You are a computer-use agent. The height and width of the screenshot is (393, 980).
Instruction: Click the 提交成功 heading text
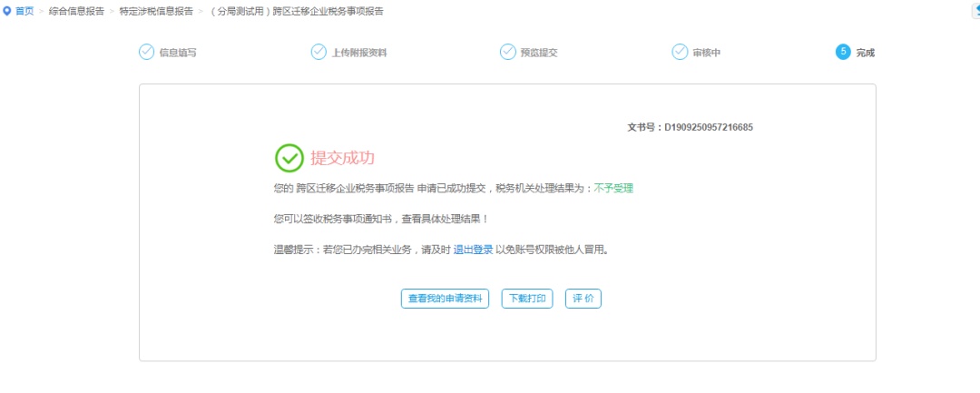point(342,158)
